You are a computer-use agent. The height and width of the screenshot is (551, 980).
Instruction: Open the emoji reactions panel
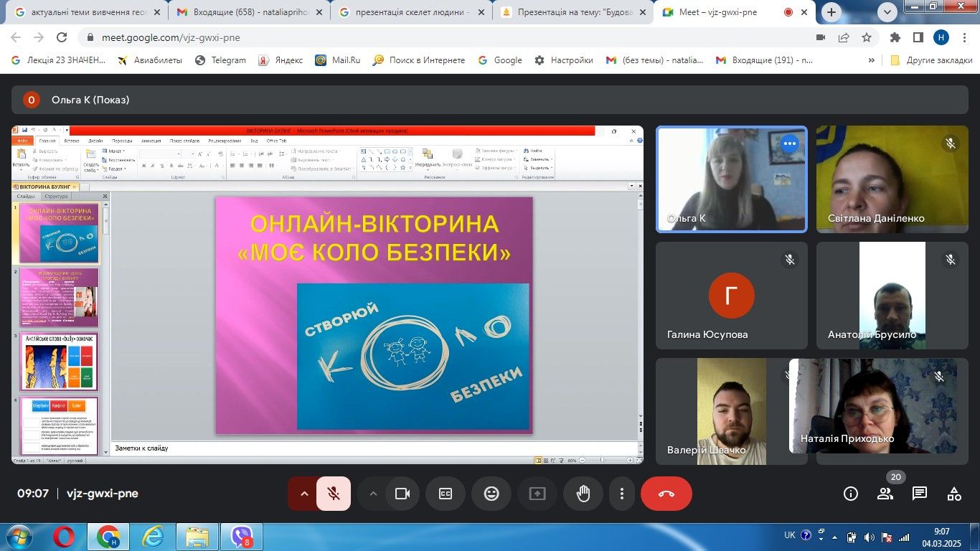tap(491, 494)
